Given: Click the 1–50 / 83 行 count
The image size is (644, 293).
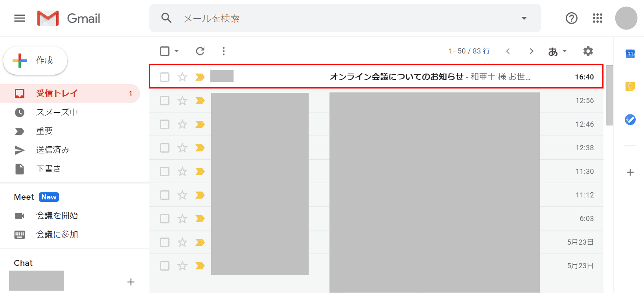Looking at the screenshot, I should coord(469,51).
